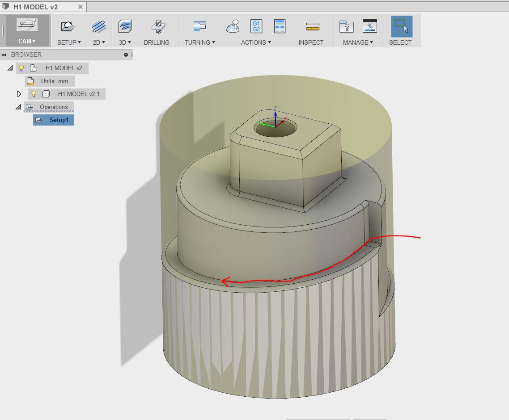509x420 pixels.
Task: Select Setup1 in the browser tree
Action: [59, 120]
